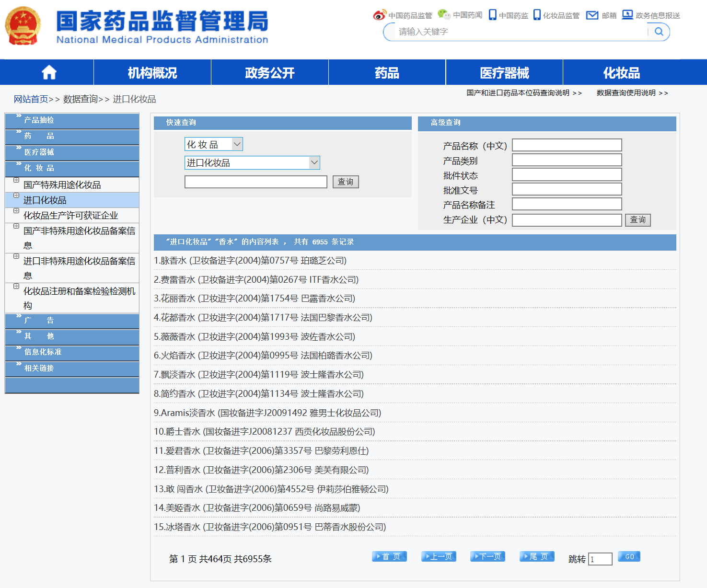Image resolution: width=707 pixels, height=588 pixels.
Task: Go to next page with 下一页
Action: [487, 556]
